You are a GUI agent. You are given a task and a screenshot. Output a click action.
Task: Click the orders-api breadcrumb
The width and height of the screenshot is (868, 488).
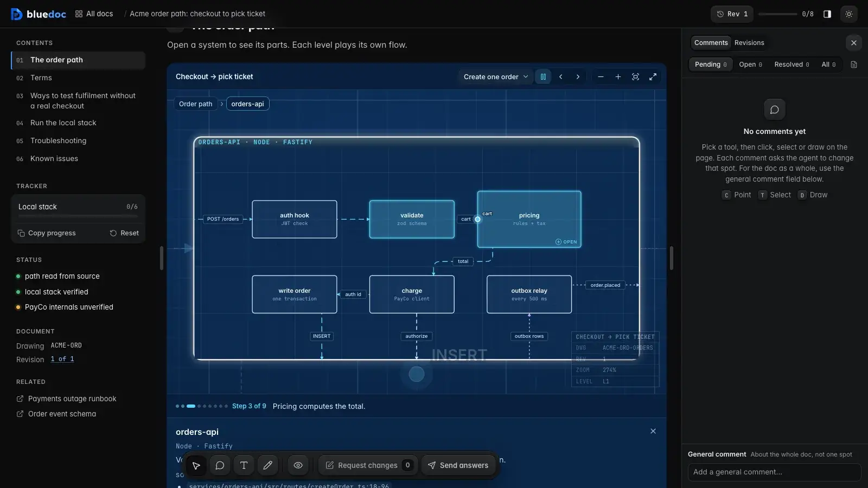click(x=247, y=104)
